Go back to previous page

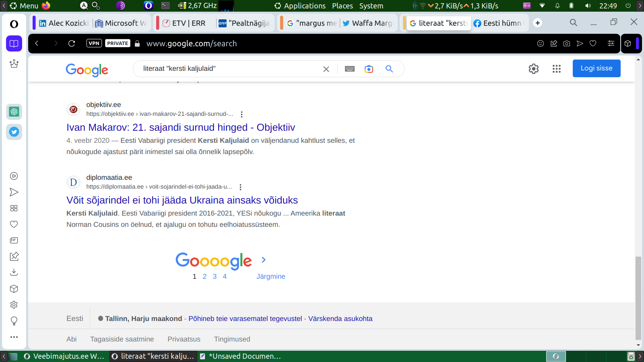click(x=37, y=43)
